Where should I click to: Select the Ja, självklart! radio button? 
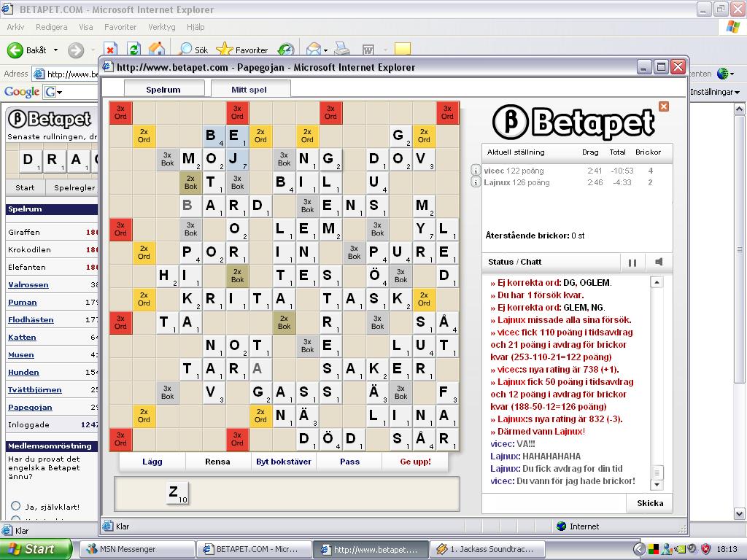(x=16, y=506)
